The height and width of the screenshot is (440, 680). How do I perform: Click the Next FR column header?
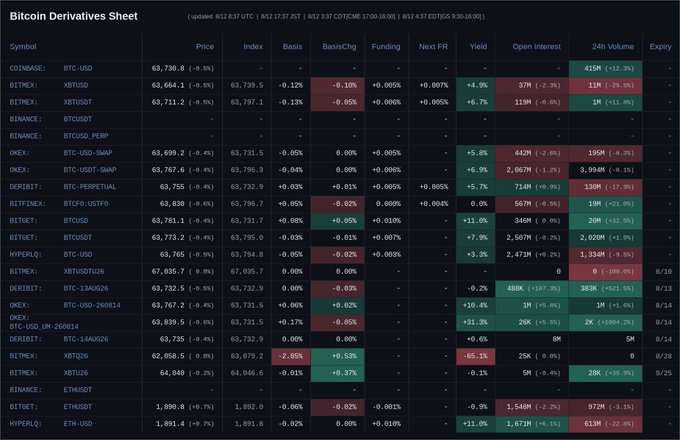pos(433,46)
